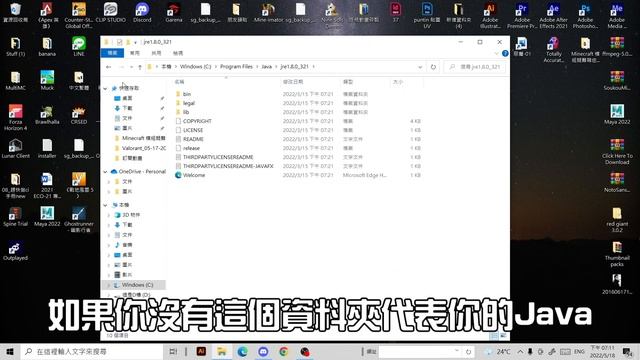Viewport: 640px width, 360px height.
Task: Click the Program Files breadcrumb segment
Action: coord(236,67)
